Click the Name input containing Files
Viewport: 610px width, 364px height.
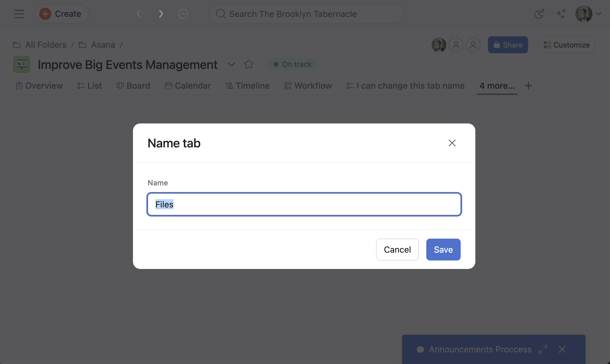click(304, 204)
